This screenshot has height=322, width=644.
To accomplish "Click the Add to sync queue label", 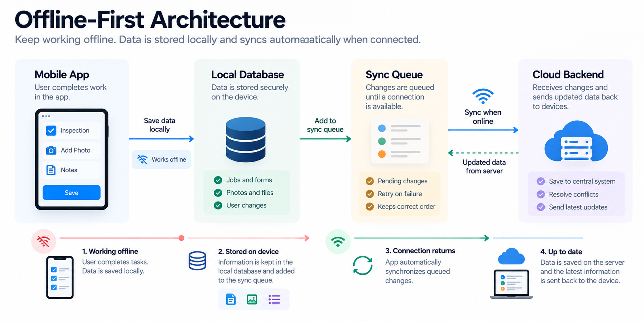I will tap(325, 125).
